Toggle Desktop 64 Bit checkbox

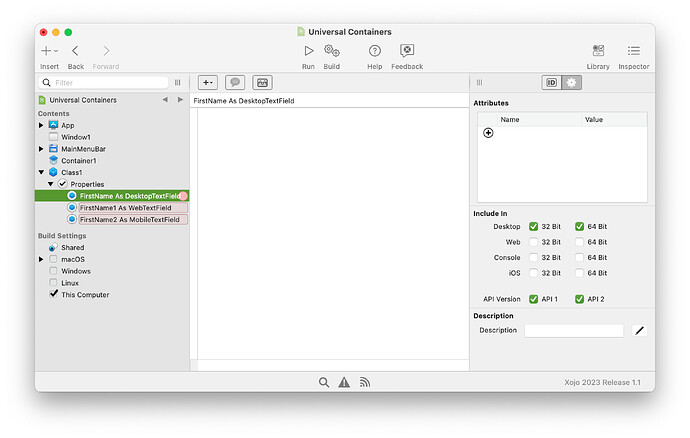click(579, 226)
